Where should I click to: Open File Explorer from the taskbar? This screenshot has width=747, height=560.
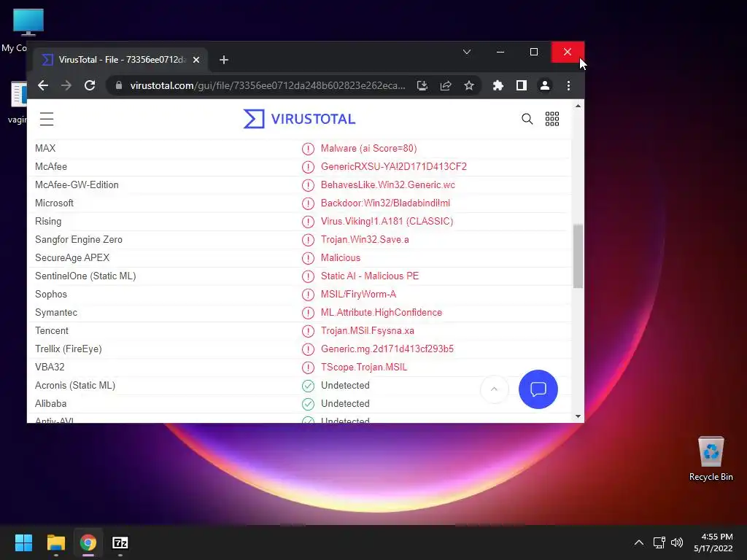55,542
